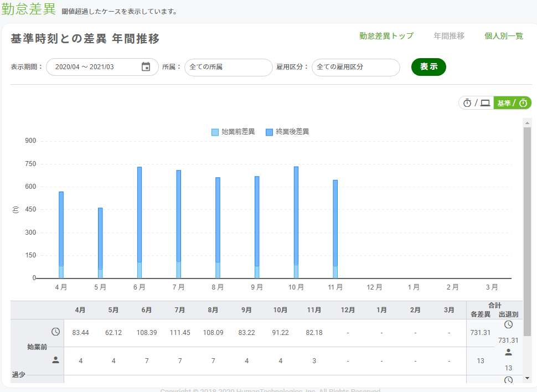This screenshot has width=537, height=392.
Task: Click the 12月 table column header
Action: (348, 310)
